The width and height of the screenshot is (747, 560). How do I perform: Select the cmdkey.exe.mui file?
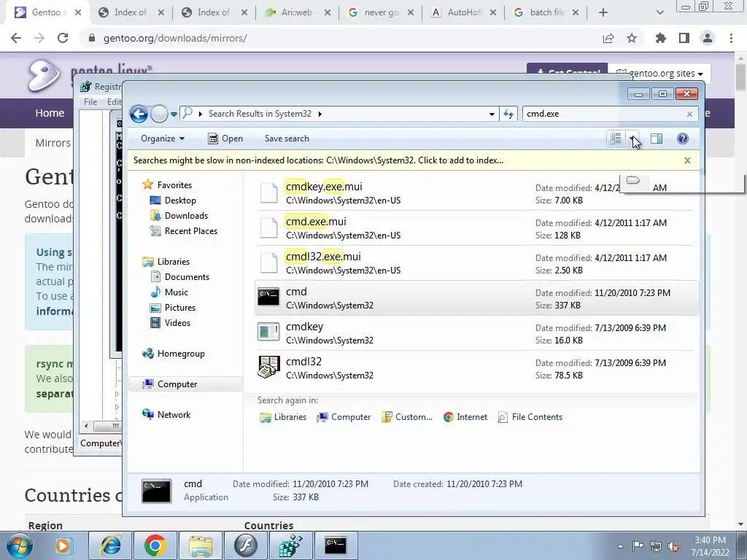click(x=476, y=192)
